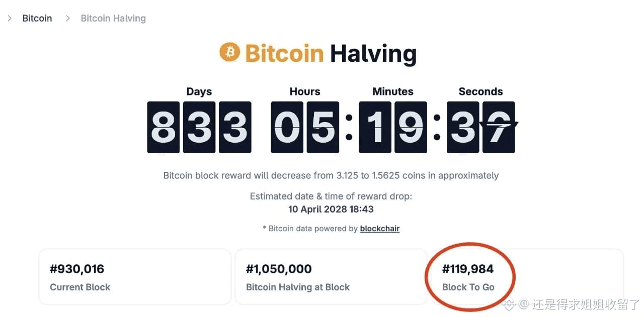Select the Bitcoin Halving breadcrumb item
Image resolution: width=644 pixels, height=317 pixels.
pyautogui.click(x=113, y=19)
